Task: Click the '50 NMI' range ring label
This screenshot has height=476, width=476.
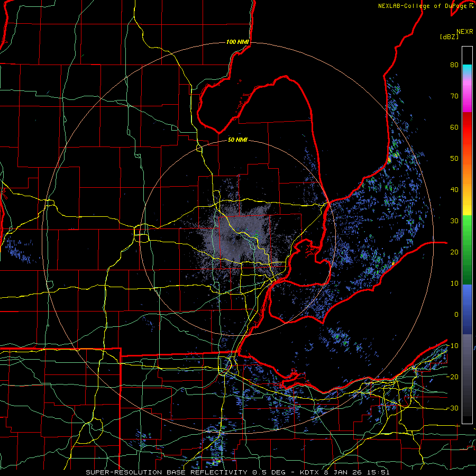Action: (237, 140)
